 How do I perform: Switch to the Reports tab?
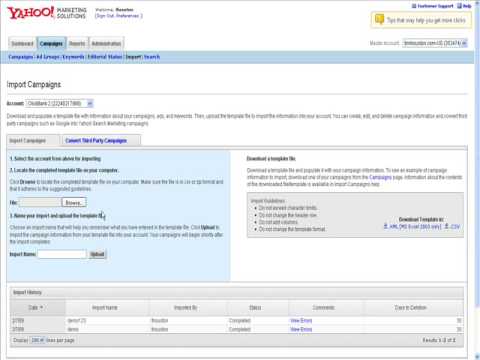(77, 44)
